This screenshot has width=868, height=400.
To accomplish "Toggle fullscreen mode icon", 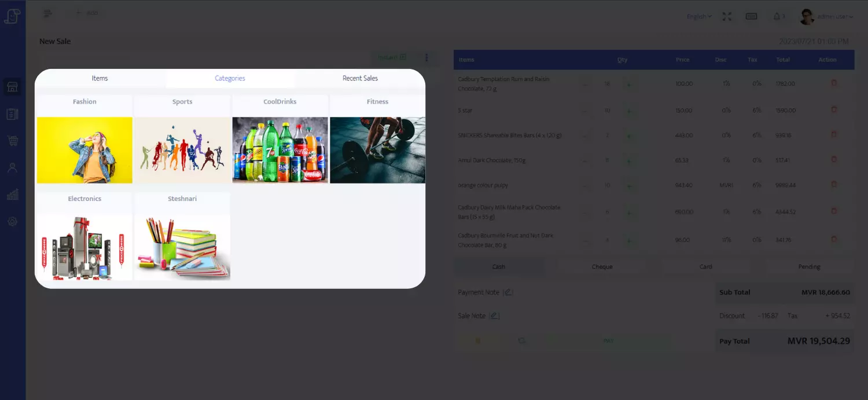I will click(x=727, y=16).
